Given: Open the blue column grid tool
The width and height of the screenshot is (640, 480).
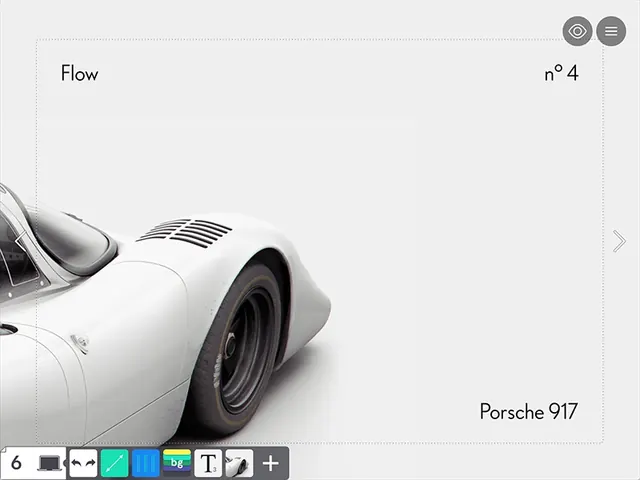Looking at the screenshot, I should (x=146, y=463).
